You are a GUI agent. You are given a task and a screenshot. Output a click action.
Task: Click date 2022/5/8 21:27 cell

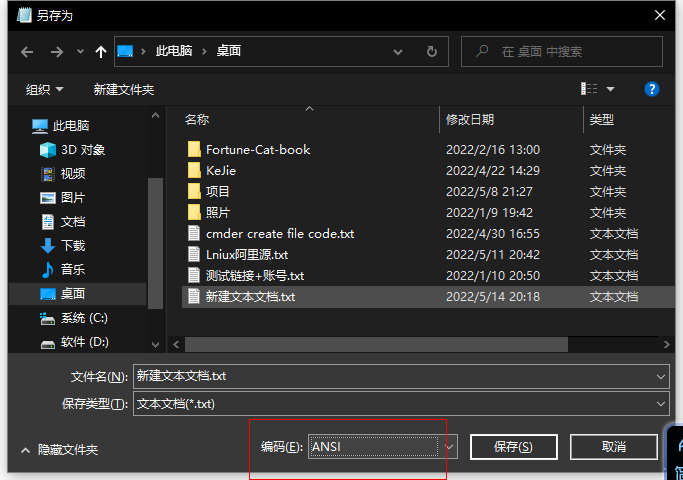click(x=489, y=192)
